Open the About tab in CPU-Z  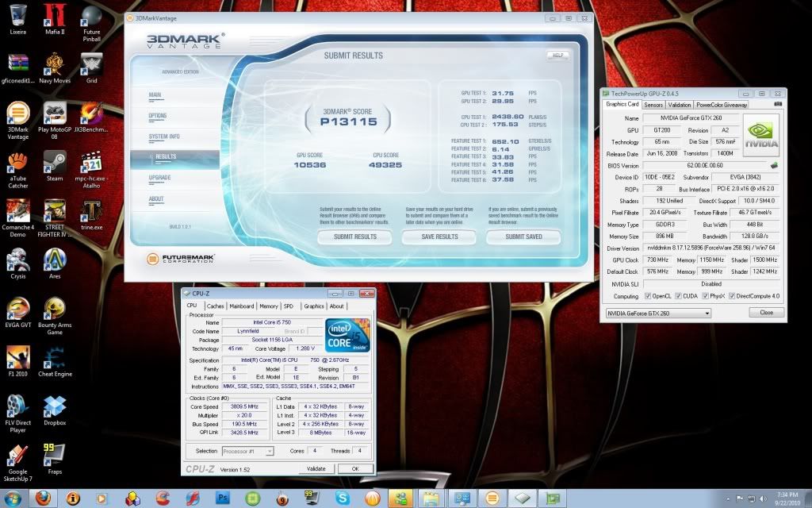(336, 306)
